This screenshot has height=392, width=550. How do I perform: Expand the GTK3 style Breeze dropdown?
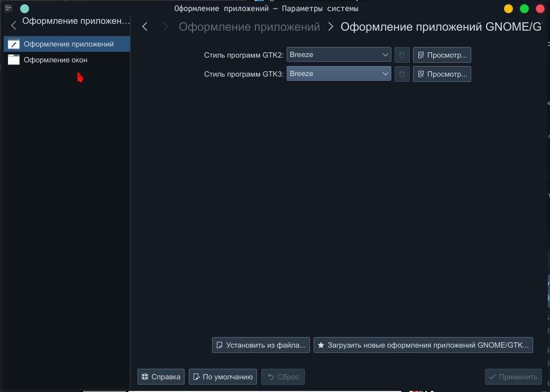pyautogui.click(x=339, y=74)
